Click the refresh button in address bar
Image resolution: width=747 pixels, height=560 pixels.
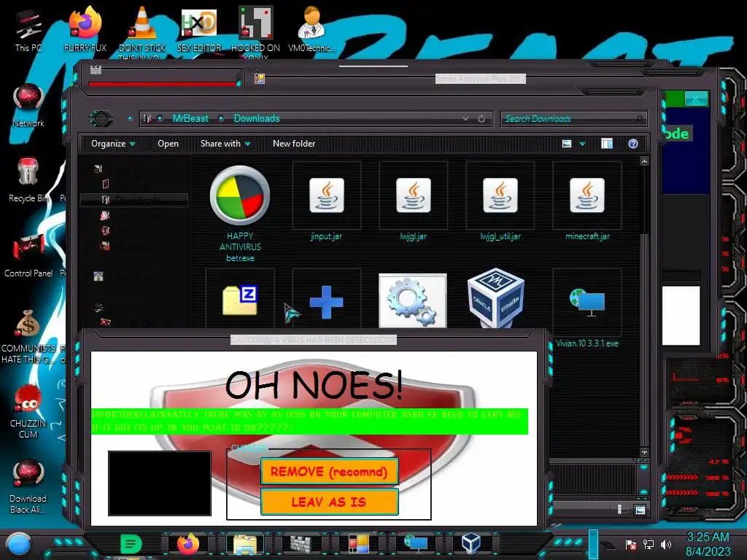[x=481, y=119]
